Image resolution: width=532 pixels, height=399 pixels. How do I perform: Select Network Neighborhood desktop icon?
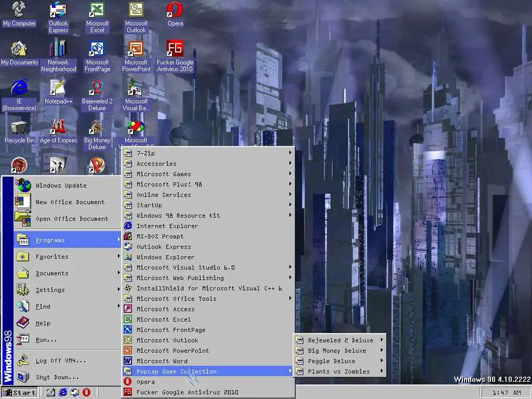pyautogui.click(x=58, y=56)
